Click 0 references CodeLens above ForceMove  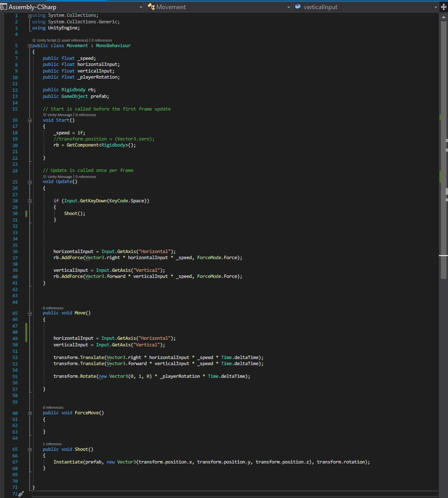coord(53,408)
